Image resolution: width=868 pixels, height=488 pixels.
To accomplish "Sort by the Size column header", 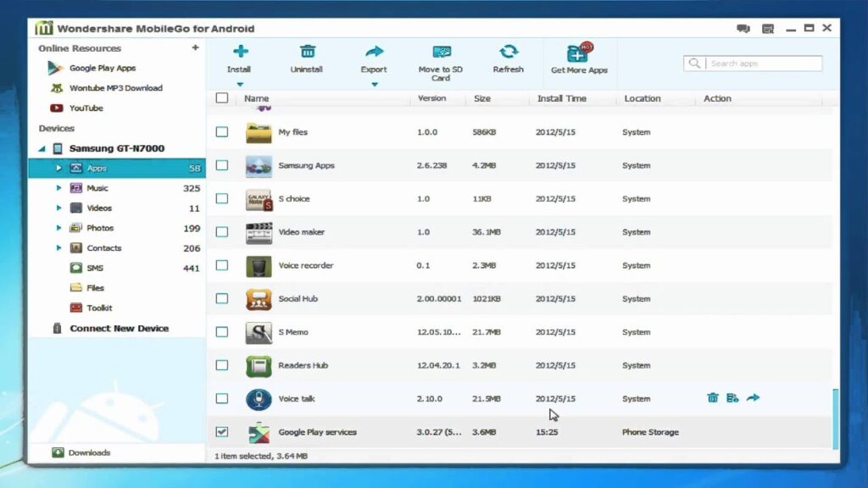I will pyautogui.click(x=482, y=98).
